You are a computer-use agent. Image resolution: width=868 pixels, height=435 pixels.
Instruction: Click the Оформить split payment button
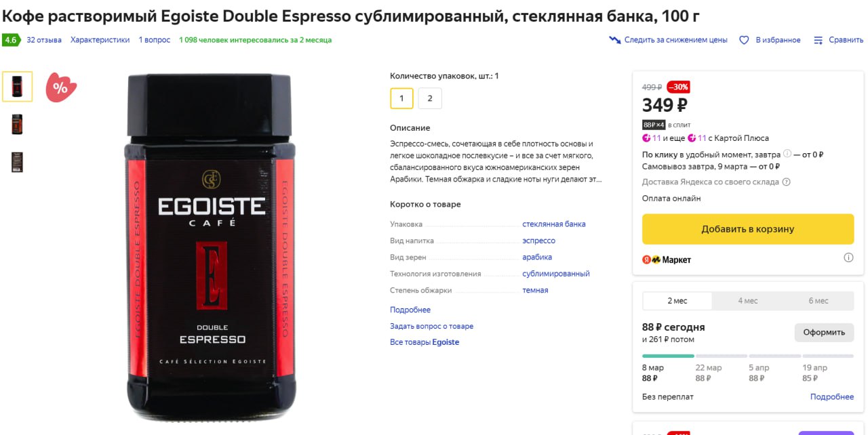click(824, 332)
